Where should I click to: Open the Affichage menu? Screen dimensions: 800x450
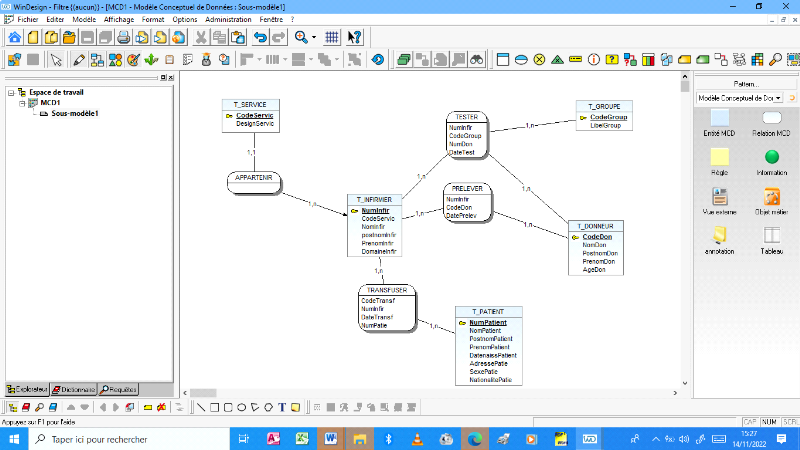(118, 19)
